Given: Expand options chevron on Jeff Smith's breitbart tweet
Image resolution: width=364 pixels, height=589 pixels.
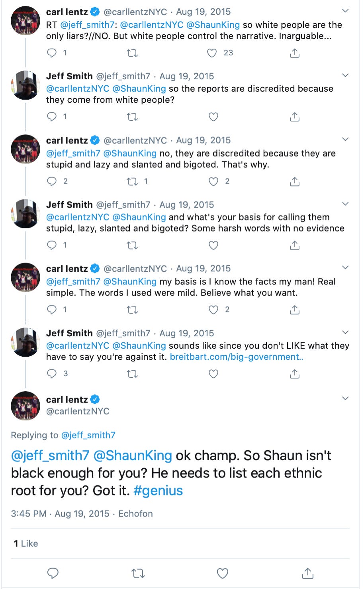Looking at the screenshot, I should pyautogui.click(x=345, y=332).
